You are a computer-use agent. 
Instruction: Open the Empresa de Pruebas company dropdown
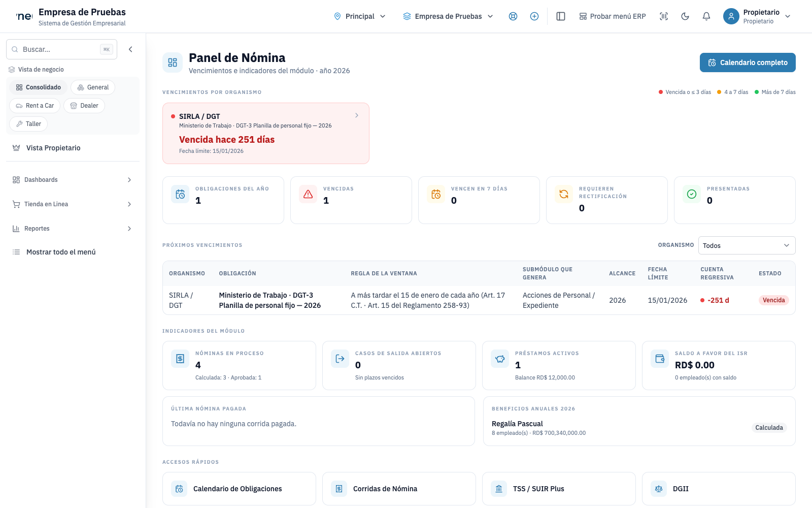click(x=448, y=16)
